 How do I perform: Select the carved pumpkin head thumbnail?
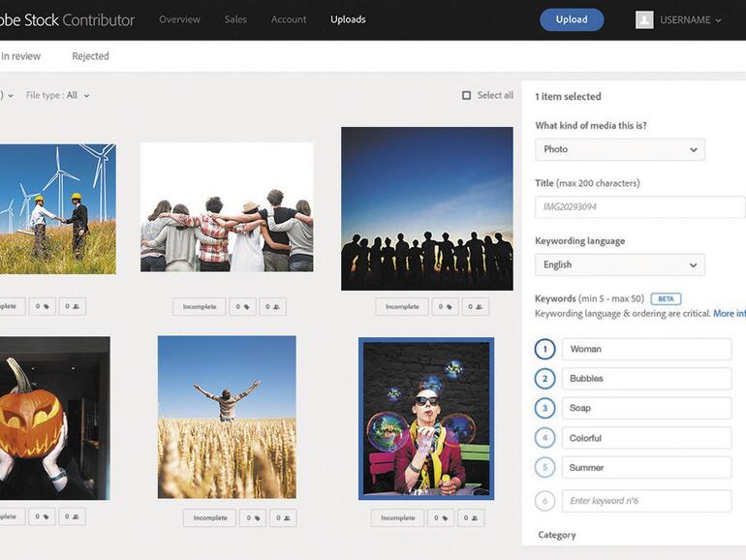tap(55, 419)
